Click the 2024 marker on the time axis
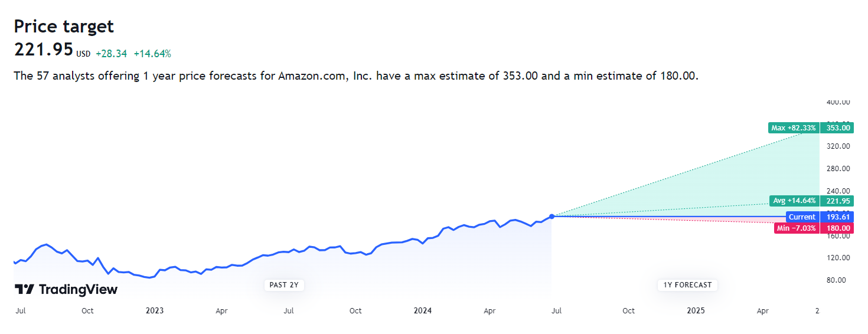 tap(423, 311)
